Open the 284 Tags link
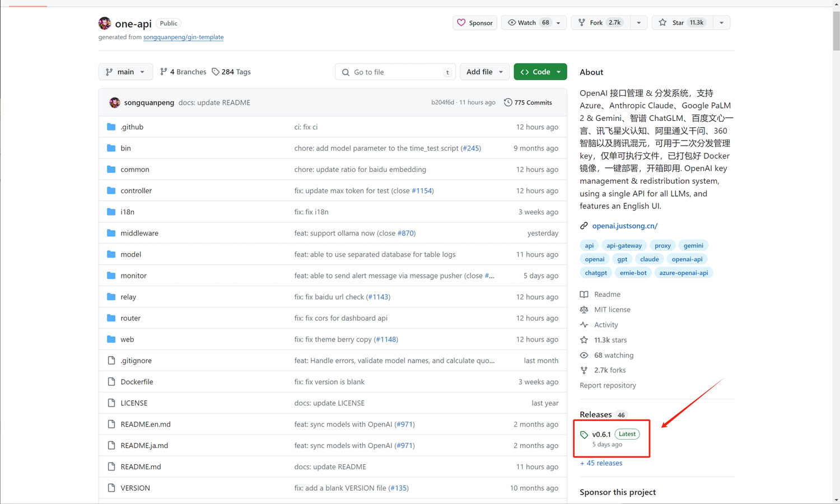This screenshot has width=840, height=504. click(x=231, y=72)
